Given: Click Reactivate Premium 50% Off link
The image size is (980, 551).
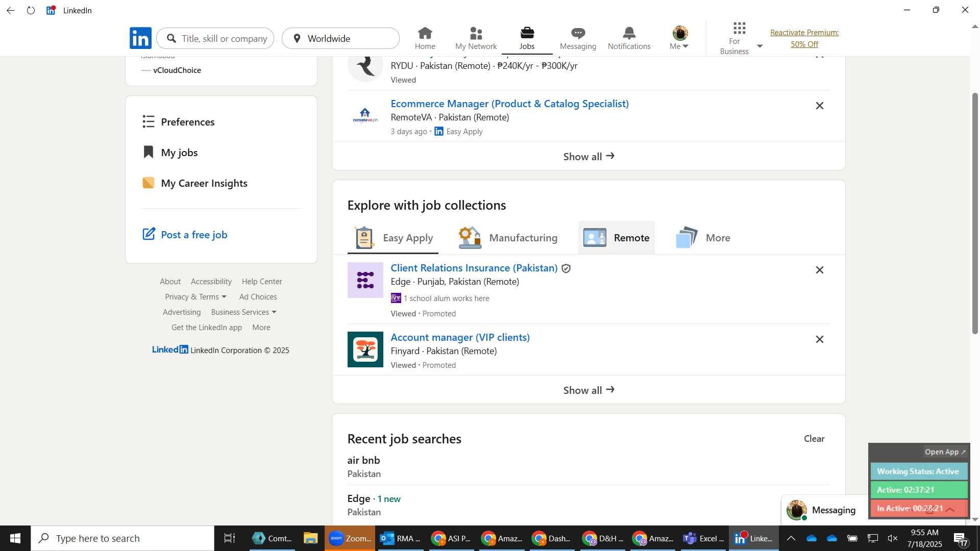Looking at the screenshot, I should click(804, 38).
